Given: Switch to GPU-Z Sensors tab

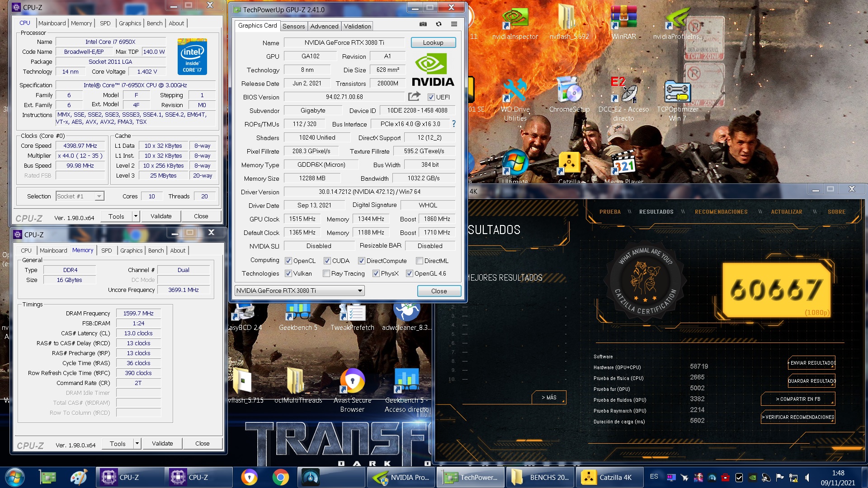Looking at the screenshot, I should (x=293, y=26).
